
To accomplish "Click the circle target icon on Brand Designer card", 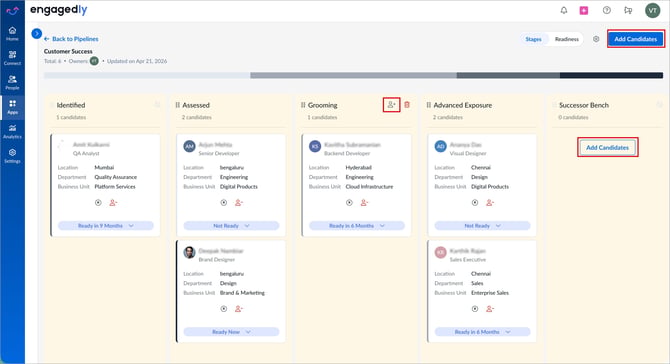I will 224,308.
